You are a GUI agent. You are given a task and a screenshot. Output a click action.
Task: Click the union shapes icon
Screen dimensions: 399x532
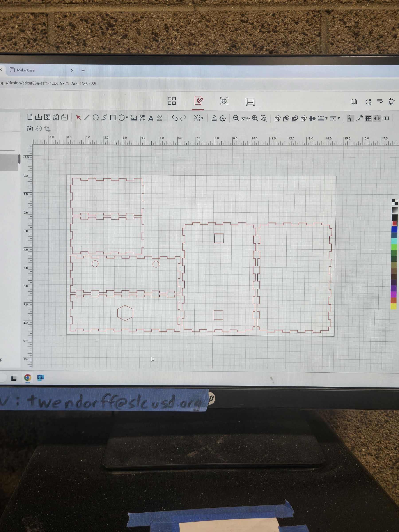(x=277, y=119)
